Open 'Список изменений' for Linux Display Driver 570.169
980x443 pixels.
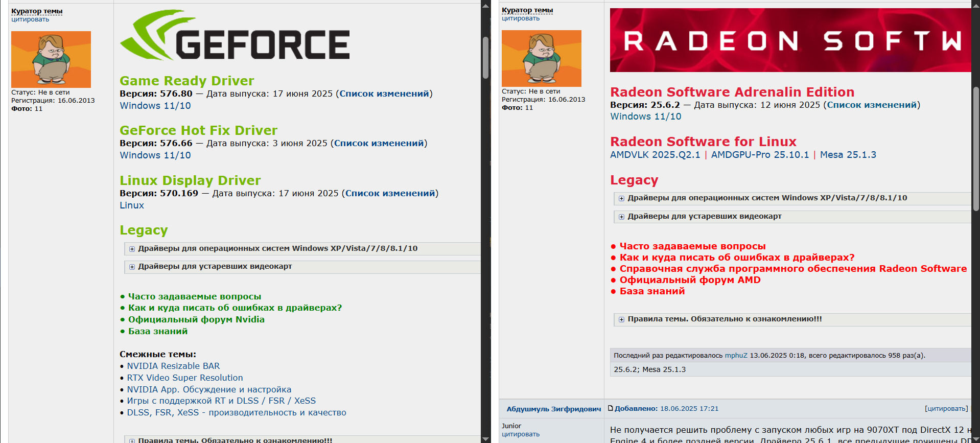(x=390, y=193)
